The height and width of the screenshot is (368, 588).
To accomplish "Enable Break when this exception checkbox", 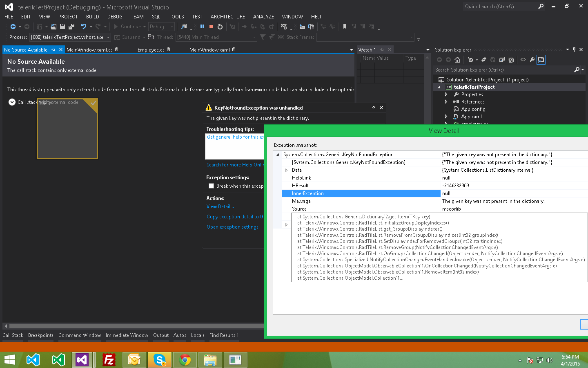I will coord(211,186).
